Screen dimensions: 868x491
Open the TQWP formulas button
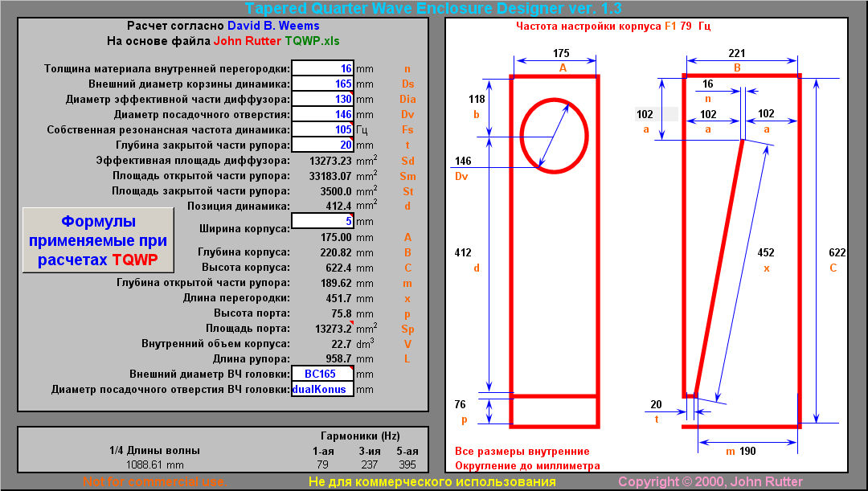99,240
